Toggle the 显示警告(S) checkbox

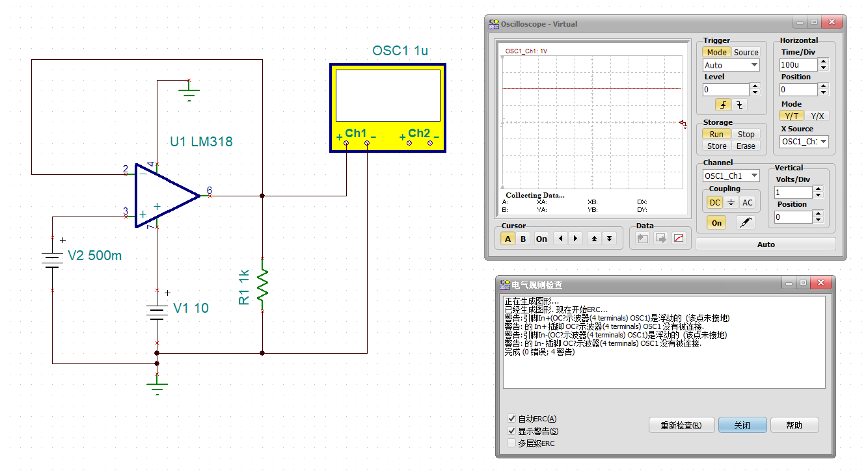pyautogui.click(x=511, y=431)
